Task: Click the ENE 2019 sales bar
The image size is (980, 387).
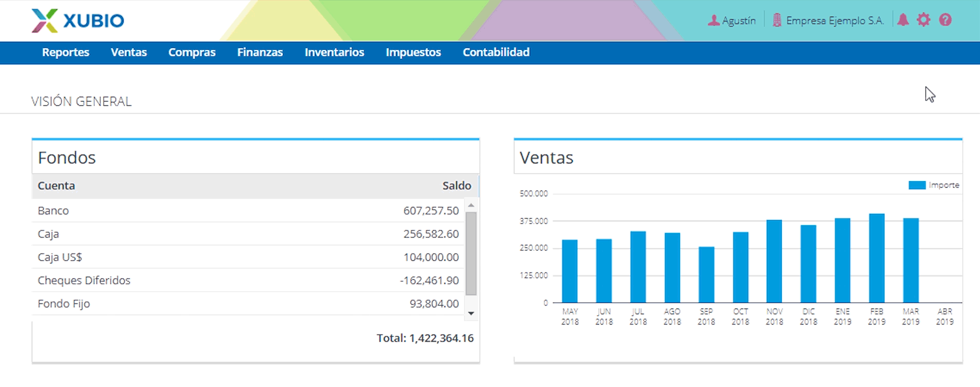Action: 842,260
